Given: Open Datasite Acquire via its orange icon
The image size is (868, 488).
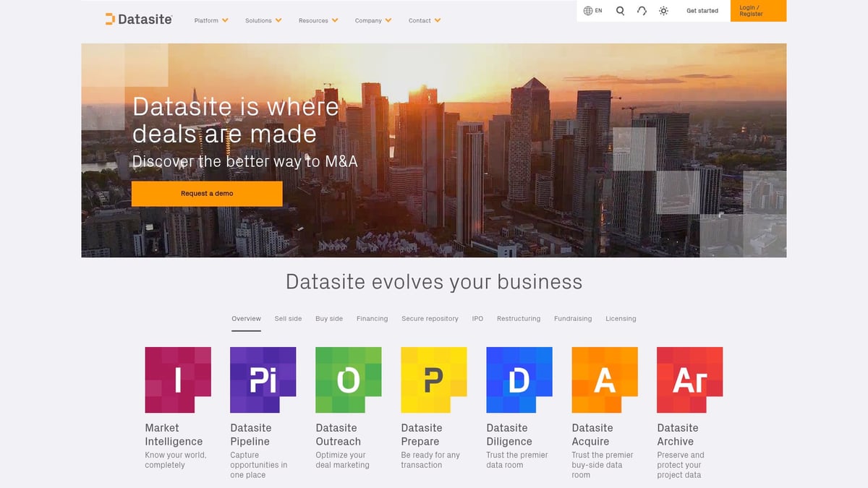Looking at the screenshot, I should click(x=604, y=377).
